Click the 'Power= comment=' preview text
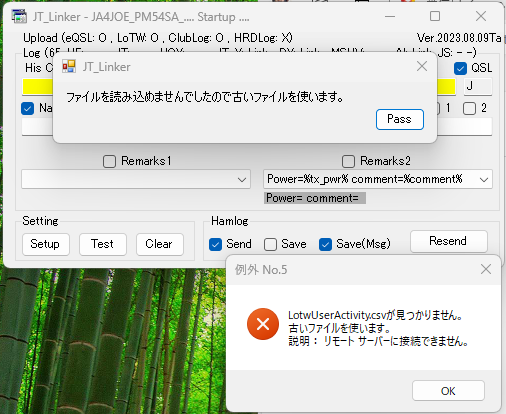This screenshot has height=414, width=506. [314, 198]
